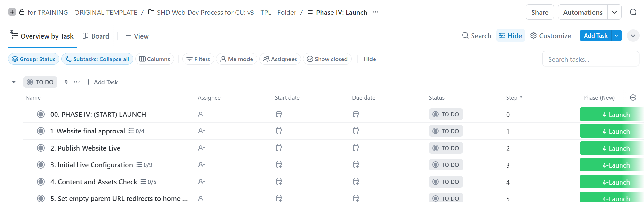Screen dimensions: 644x202
Task: Toggle status circle for Publish Website Live
Action: [x=41, y=148]
